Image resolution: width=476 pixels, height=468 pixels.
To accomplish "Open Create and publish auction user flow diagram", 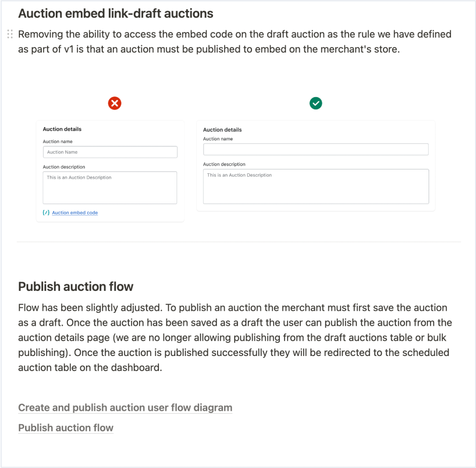I will pos(125,407).
